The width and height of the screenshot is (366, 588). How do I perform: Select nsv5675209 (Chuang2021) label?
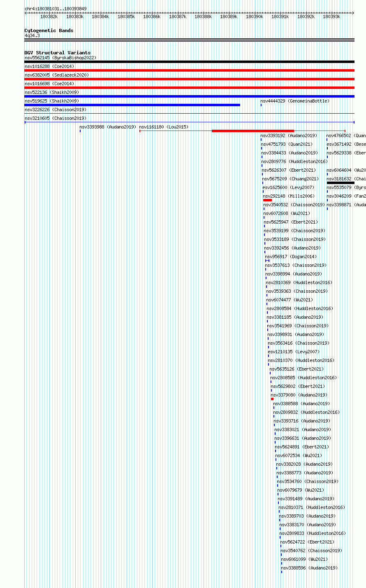pos(291,179)
